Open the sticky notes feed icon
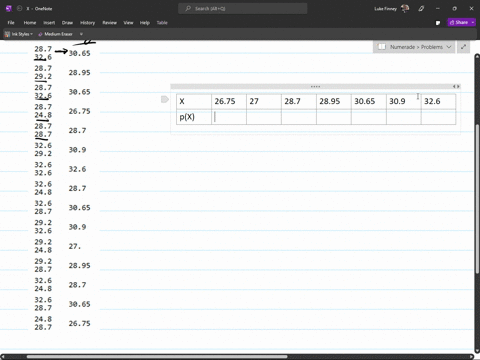The image size is (480, 360). (x=438, y=23)
